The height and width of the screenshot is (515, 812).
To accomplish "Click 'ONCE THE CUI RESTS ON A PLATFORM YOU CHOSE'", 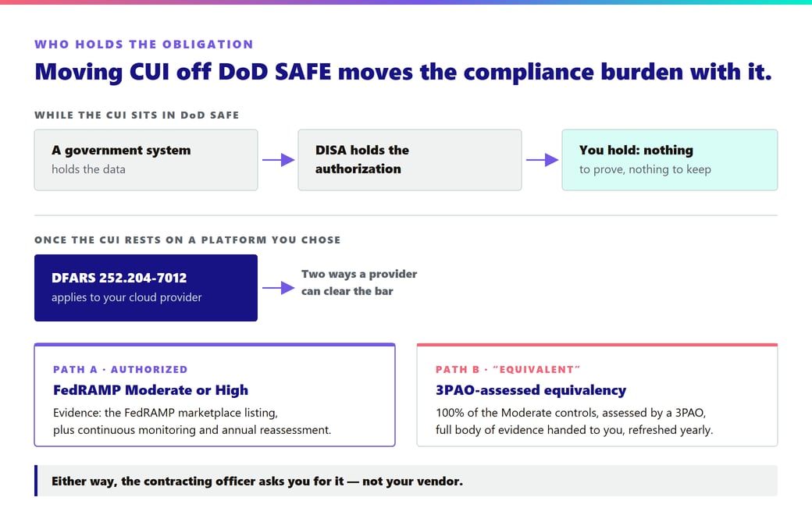I will [187, 240].
